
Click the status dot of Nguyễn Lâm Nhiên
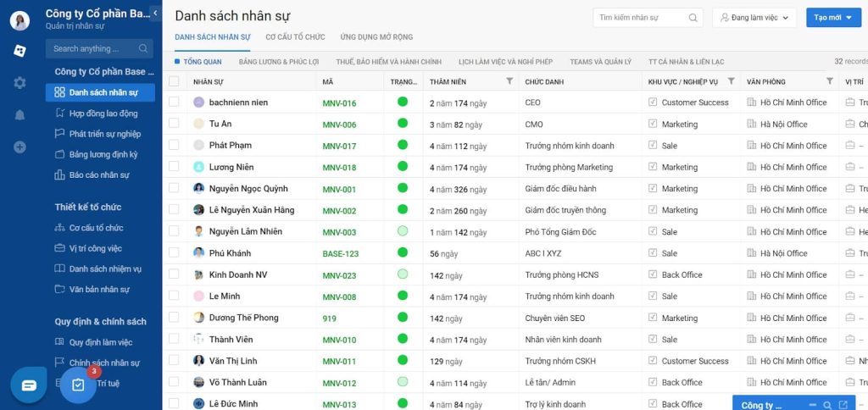click(403, 231)
